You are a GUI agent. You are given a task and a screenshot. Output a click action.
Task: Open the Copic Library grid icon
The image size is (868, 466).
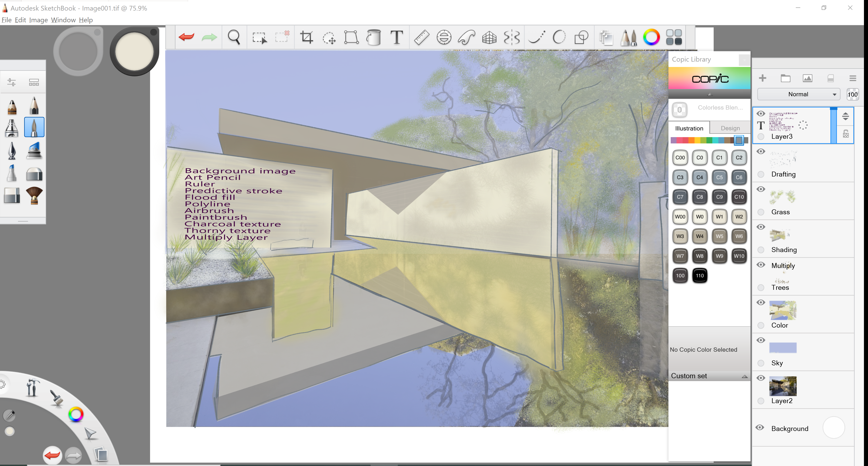674,37
